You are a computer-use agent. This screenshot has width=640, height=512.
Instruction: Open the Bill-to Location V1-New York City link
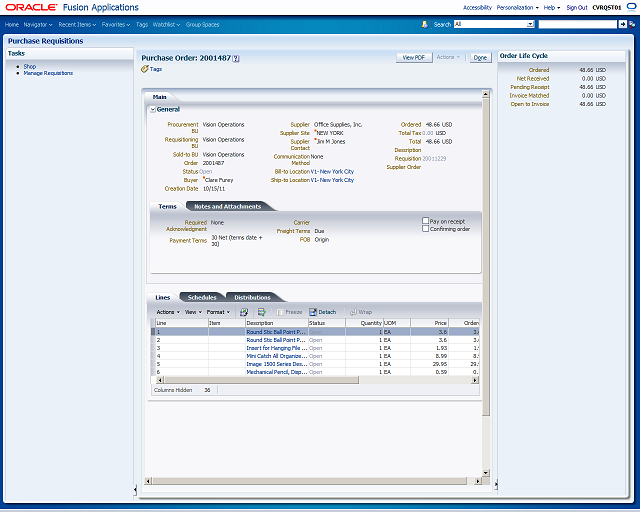point(332,171)
